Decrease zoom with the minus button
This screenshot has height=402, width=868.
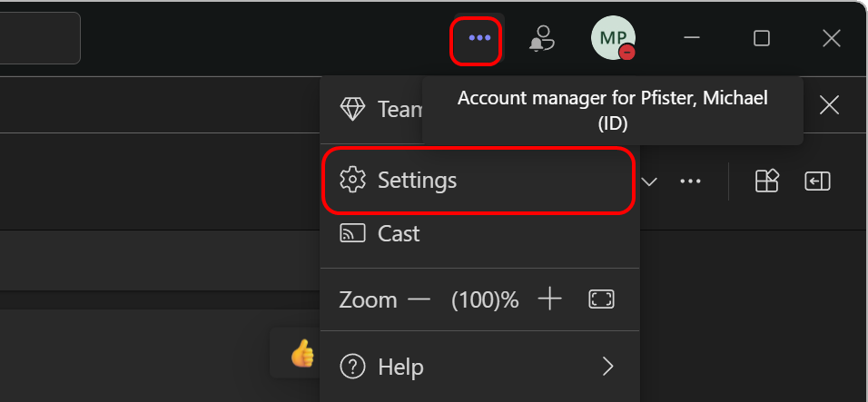click(x=419, y=299)
